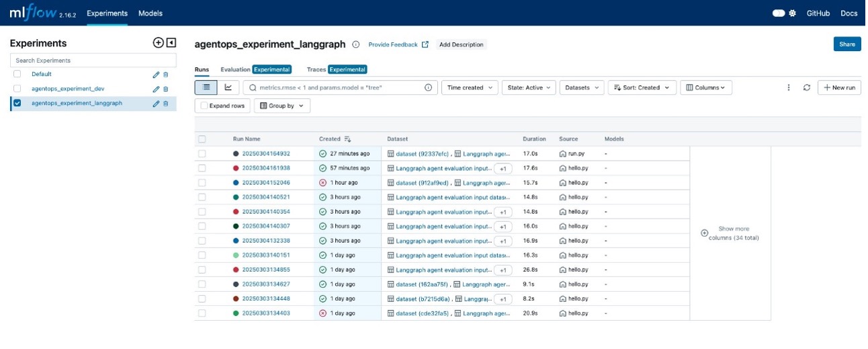Toggle the Expand rows checkbox
868x349 pixels.
[x=204, y=106]
